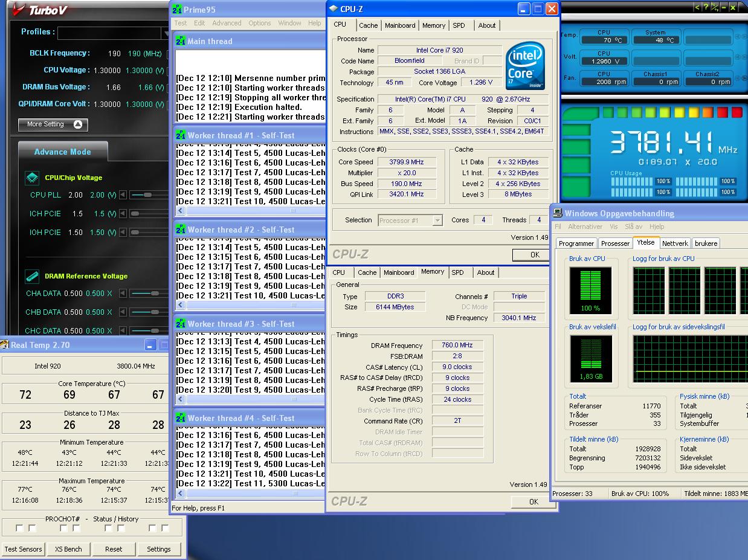Click the decrease arrow for IOH PCIE voltage
Image resolution: width=748 pixels, height=560 pixels.
[123, 232]
